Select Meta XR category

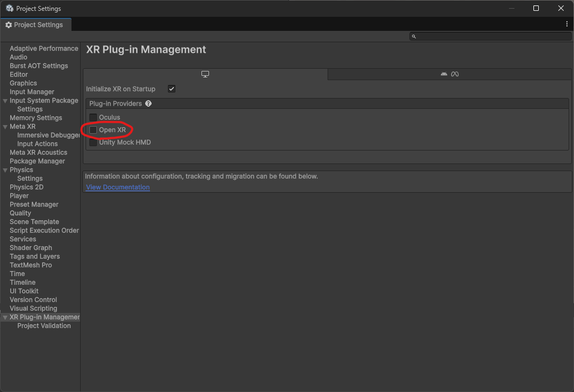[23, 126]
